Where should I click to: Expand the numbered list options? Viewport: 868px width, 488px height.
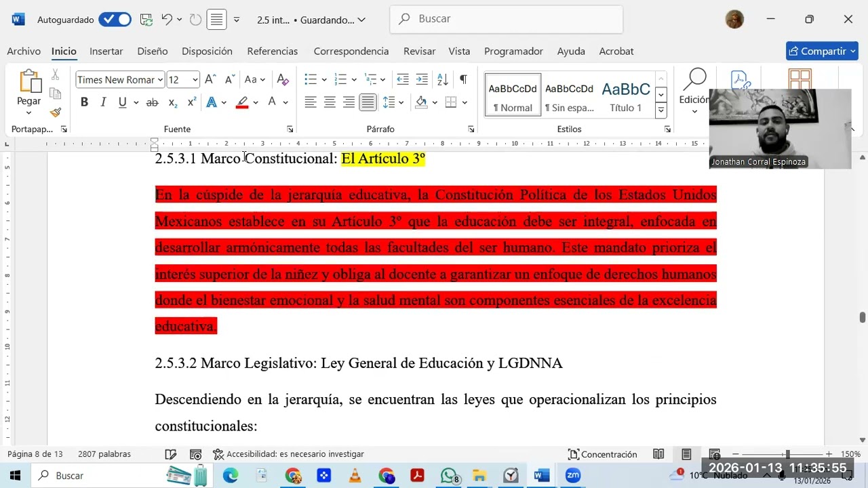[354, 79]
